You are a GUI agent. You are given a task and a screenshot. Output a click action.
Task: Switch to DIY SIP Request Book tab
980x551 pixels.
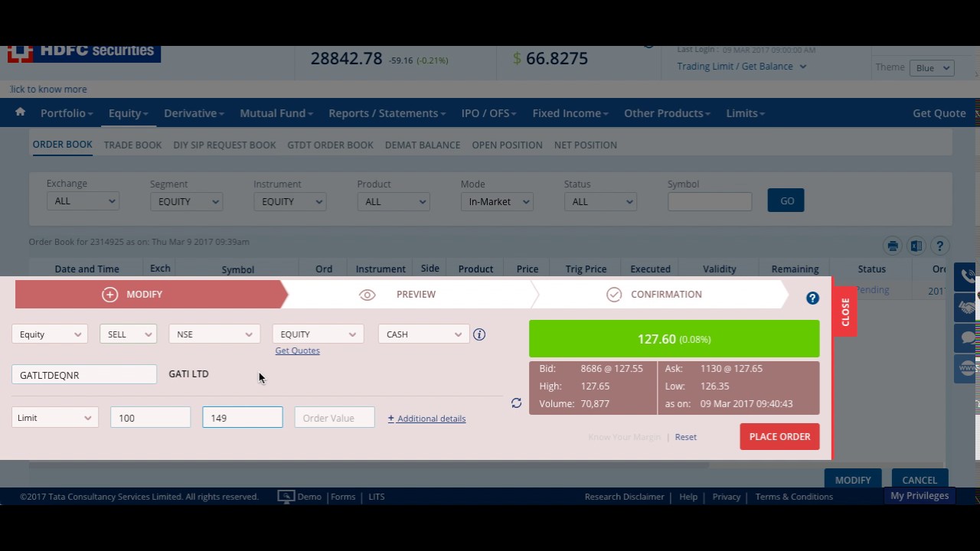[224, 145]
